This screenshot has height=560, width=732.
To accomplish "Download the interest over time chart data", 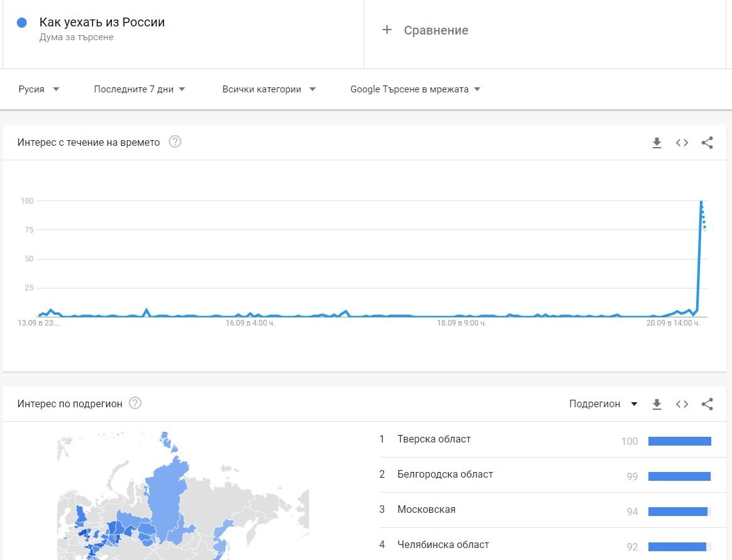I will click(657, 143).
